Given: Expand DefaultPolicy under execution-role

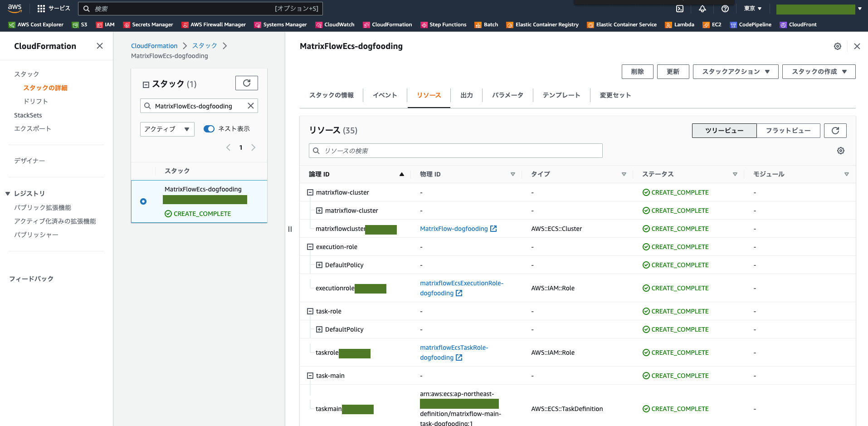Looking at the screenshot, I should (319, 265).
